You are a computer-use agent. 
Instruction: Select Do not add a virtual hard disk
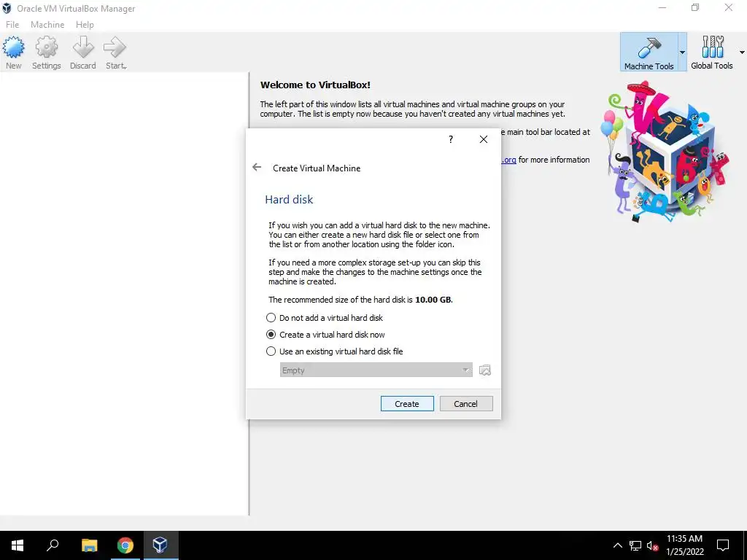point(325,318)
